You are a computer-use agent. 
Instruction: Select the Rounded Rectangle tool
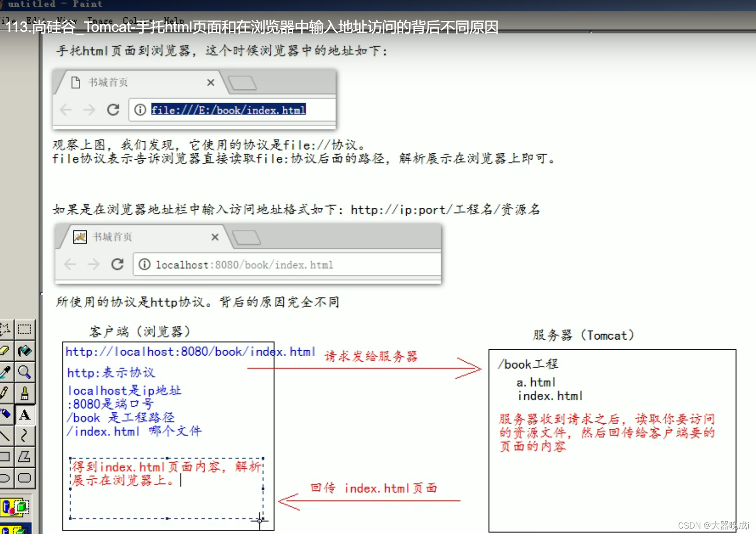25,478
